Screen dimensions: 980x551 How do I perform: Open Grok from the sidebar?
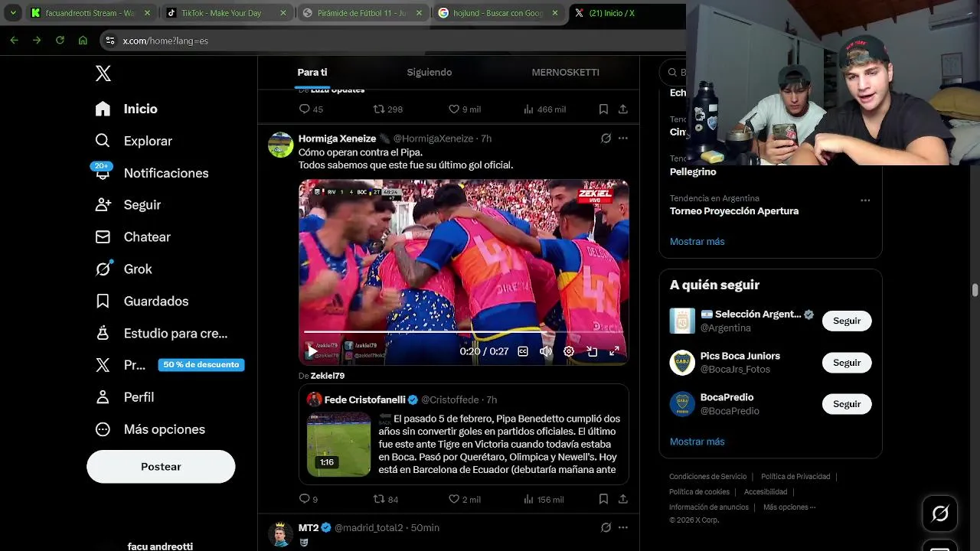(123, 269)
